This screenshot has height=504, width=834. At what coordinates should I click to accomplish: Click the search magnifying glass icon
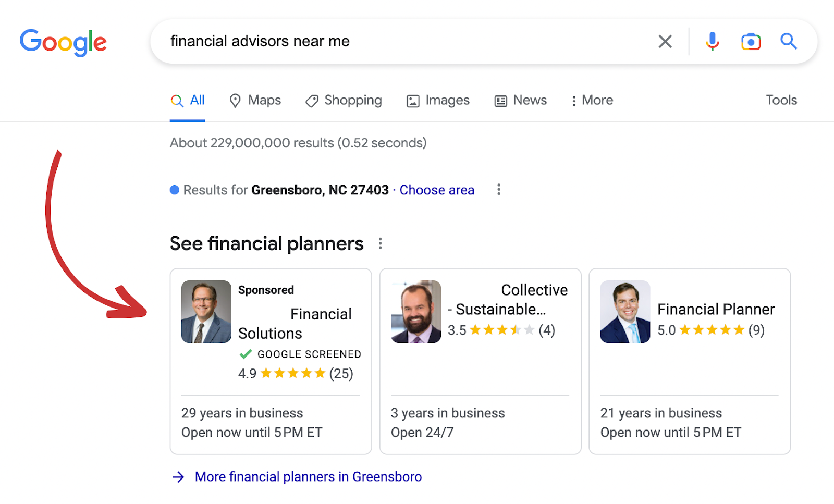(788, 41)
